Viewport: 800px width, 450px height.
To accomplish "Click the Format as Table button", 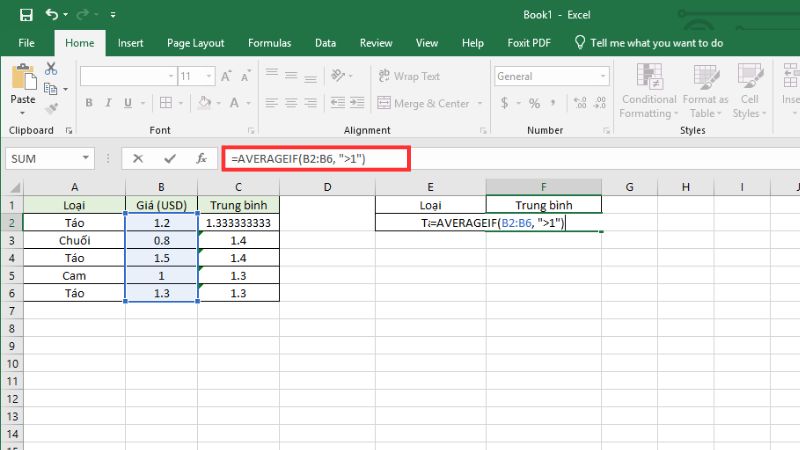I will tap(705, 92).
